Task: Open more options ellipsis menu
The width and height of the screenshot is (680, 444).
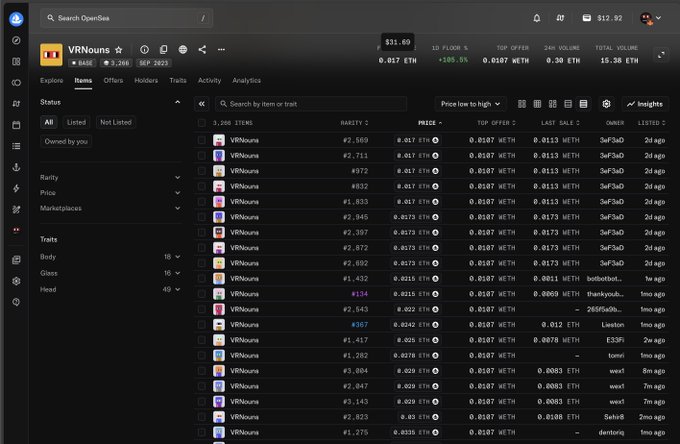Action: pos(221,49)
